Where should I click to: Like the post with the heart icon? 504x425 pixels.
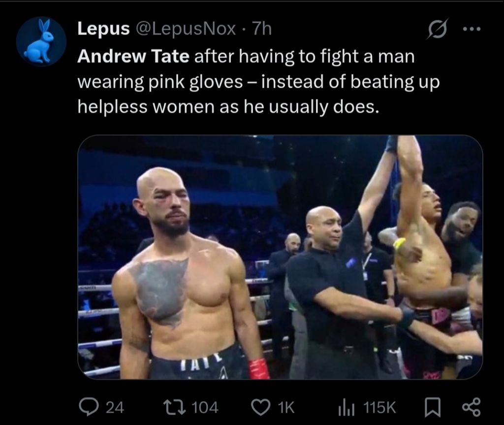[x=261, y=407]
